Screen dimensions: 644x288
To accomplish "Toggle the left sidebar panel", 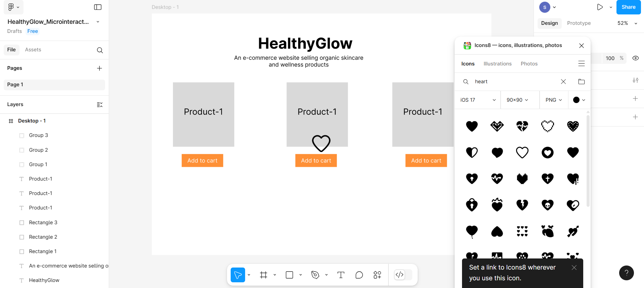I will tap(98, 7).
